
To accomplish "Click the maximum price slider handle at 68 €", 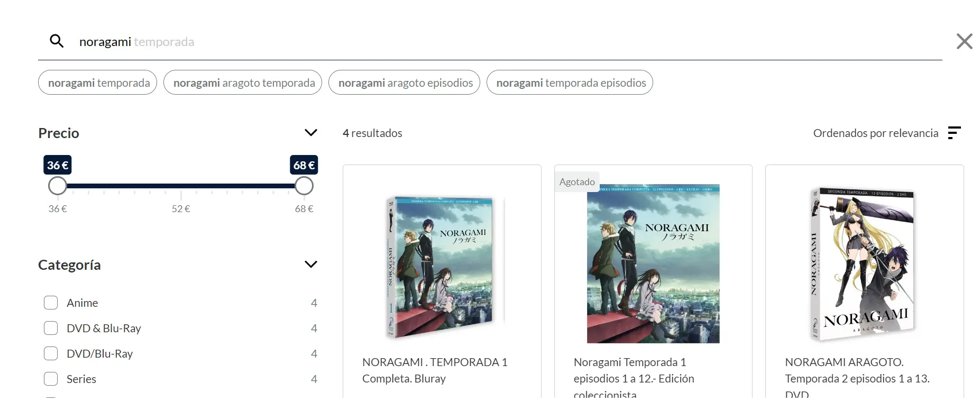I will tap(304, 186).
